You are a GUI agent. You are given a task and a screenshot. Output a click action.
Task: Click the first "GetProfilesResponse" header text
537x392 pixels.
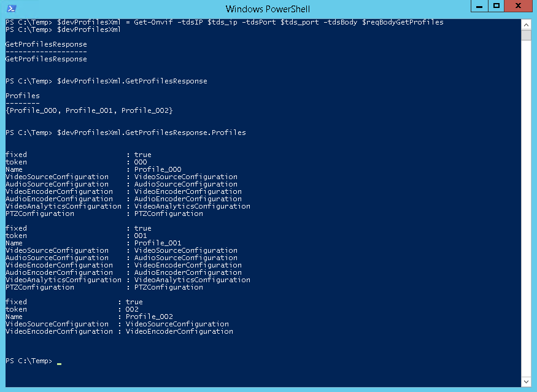pos(46,44)
